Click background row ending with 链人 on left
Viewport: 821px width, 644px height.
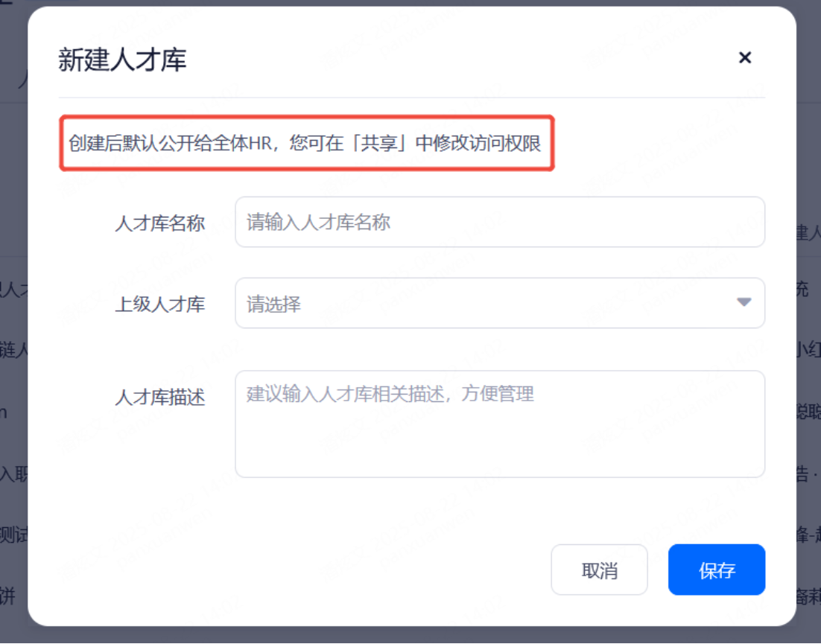tap(13, 348)
